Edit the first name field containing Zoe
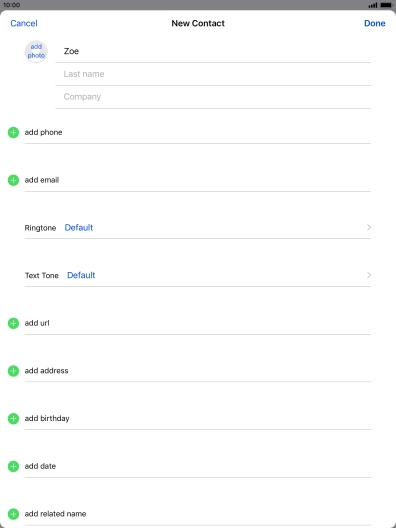This screenshot has height=528, width=396. (213, 51)
